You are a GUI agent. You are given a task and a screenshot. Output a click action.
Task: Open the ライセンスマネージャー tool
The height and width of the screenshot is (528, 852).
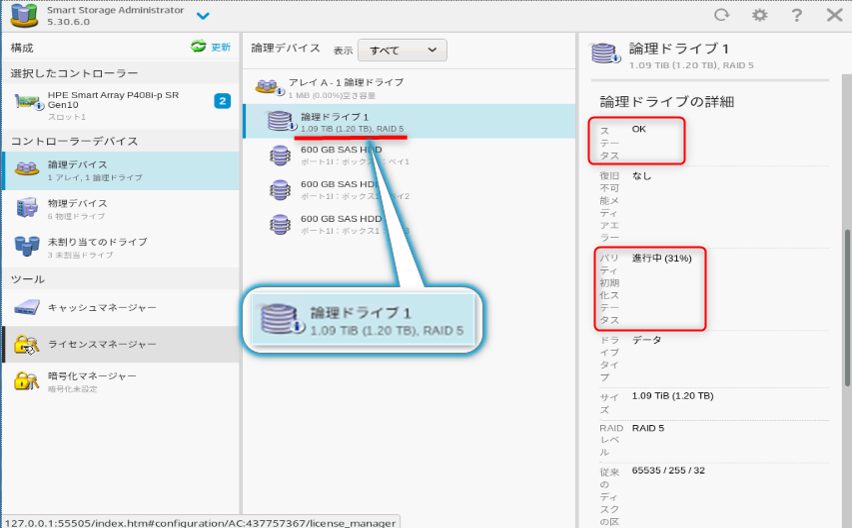pyautogui.click(x=121, y=344)
